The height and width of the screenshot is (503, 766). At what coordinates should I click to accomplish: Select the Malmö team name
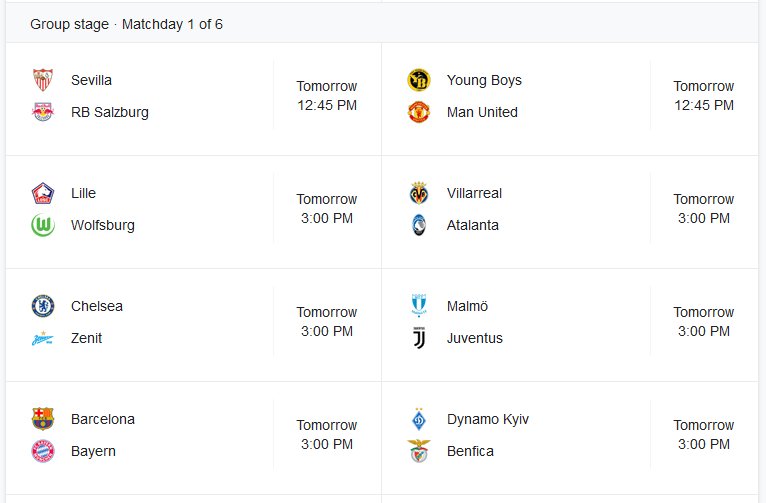(467, 306)
